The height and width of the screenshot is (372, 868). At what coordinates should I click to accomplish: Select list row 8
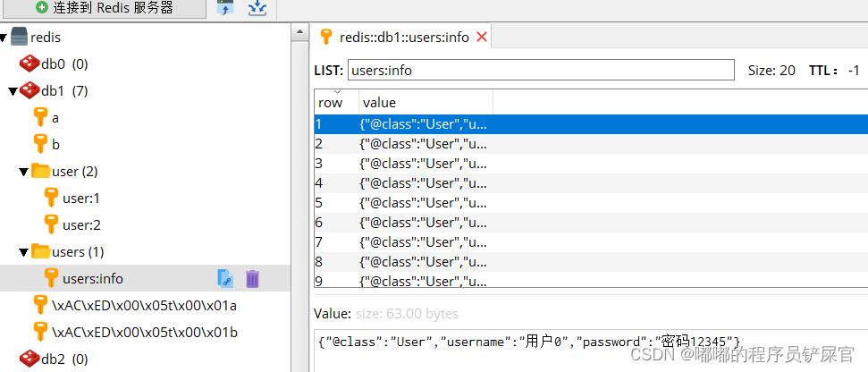[591, 262]
